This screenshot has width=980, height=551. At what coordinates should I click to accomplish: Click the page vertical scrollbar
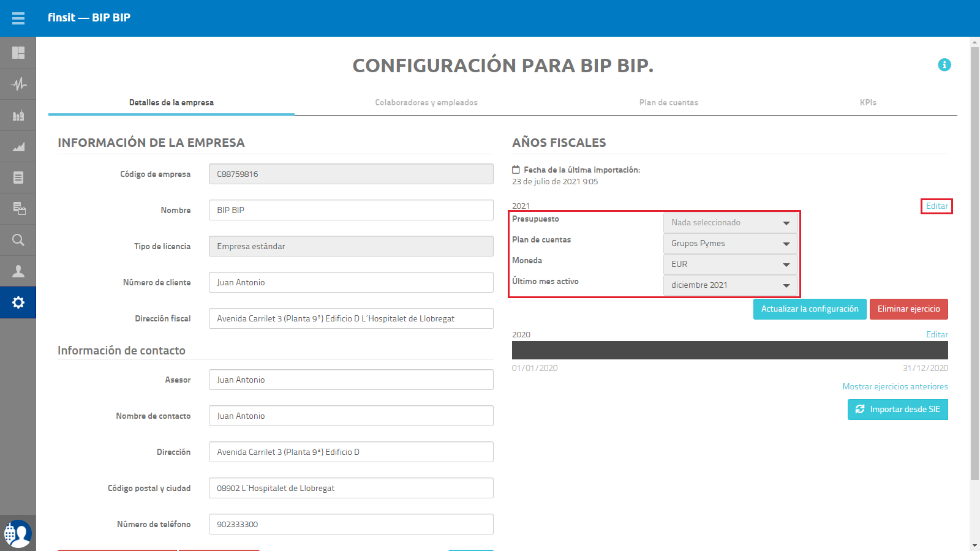coord(974,263)
